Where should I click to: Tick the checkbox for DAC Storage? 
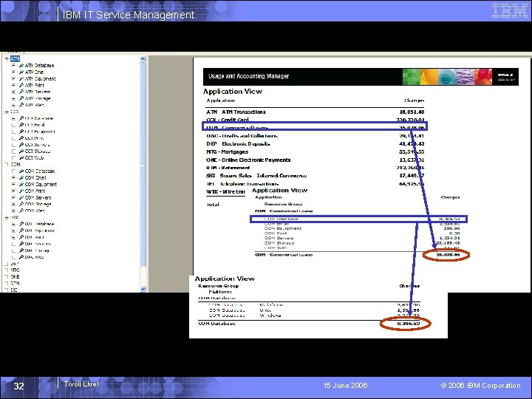point(13,250)
